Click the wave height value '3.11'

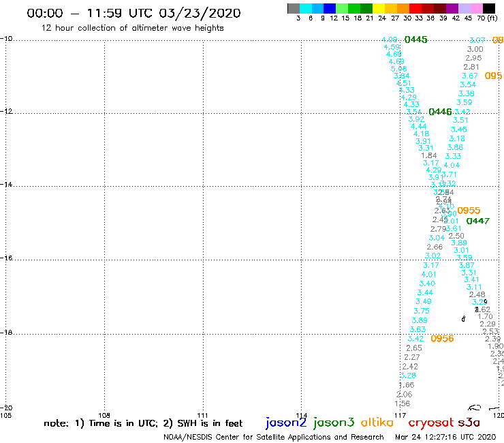474,287
